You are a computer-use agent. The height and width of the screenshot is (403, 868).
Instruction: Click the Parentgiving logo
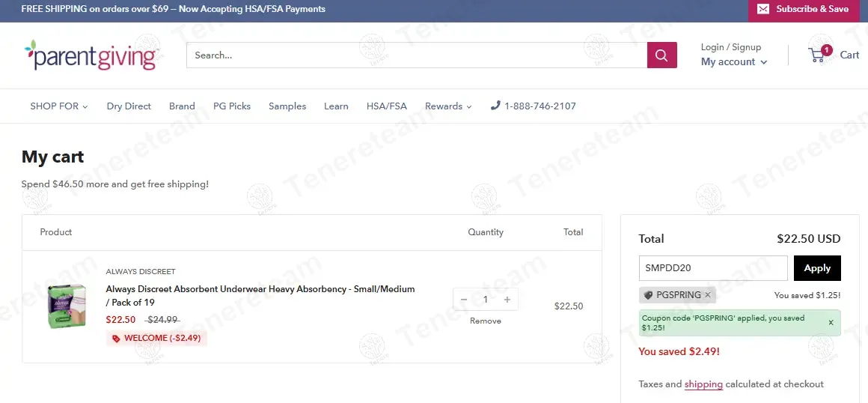click(x=92, y=55)
